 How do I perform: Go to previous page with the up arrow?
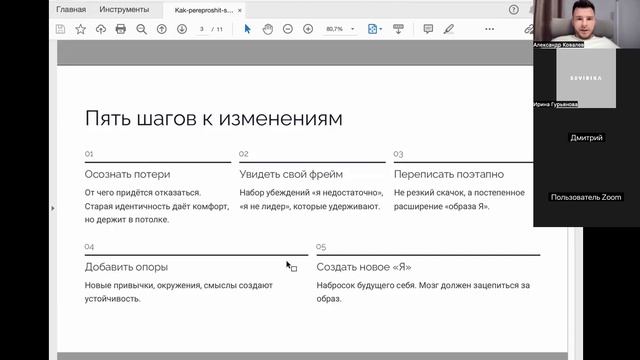coord(162,29)
